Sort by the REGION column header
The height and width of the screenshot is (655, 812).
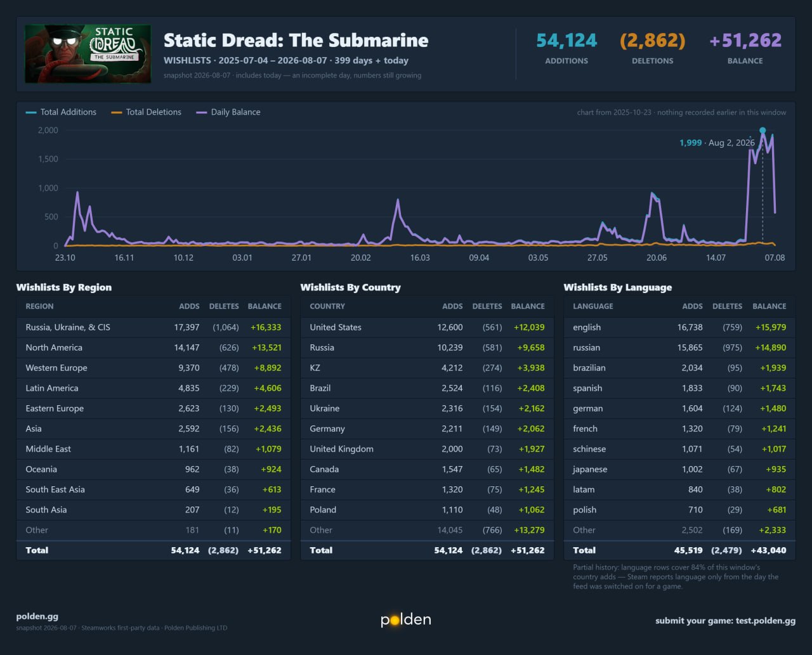(x=39, y=306)
